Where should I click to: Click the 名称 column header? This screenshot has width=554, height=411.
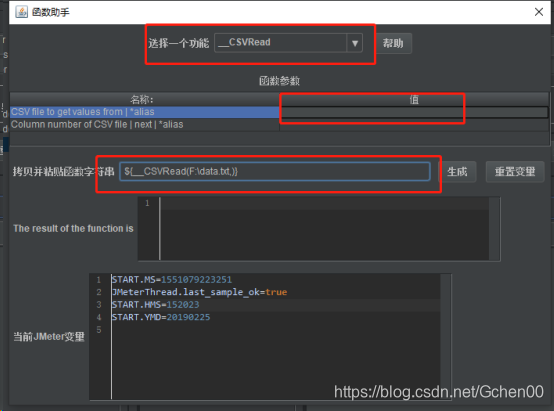[145, 100]
